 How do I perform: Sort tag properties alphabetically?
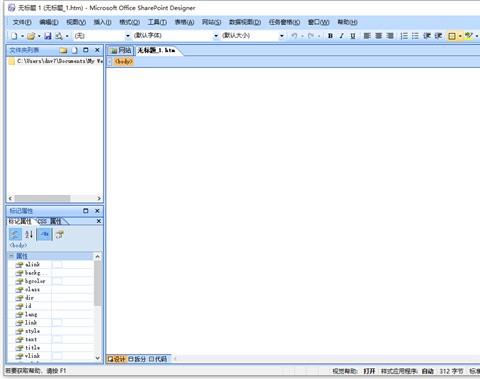click(29, 234)
